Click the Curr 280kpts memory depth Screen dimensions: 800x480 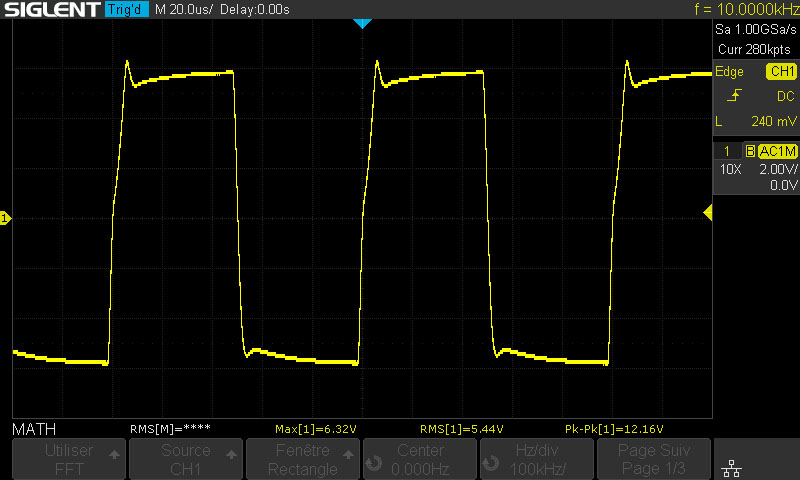pos(754,49)
